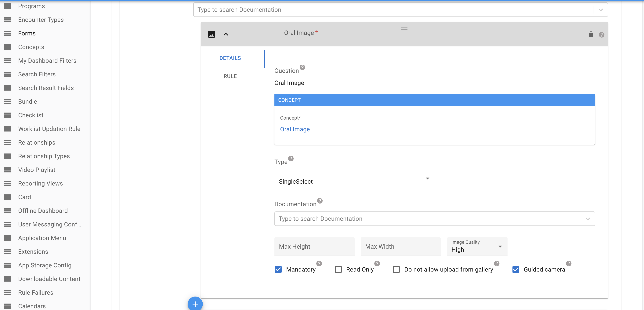Check Do not allow upload from gallery
Viewport: 644px width, 310px height.
tap(396, 269)
